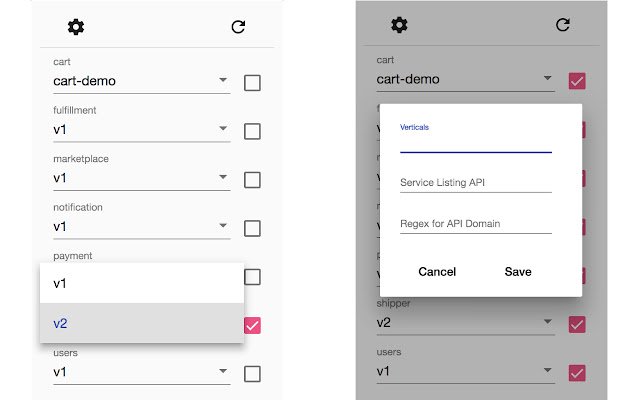The height and width of the screenshot is (400, 640).
Task: Open settings gear in left panel
Action: click(x=76, y=27)
